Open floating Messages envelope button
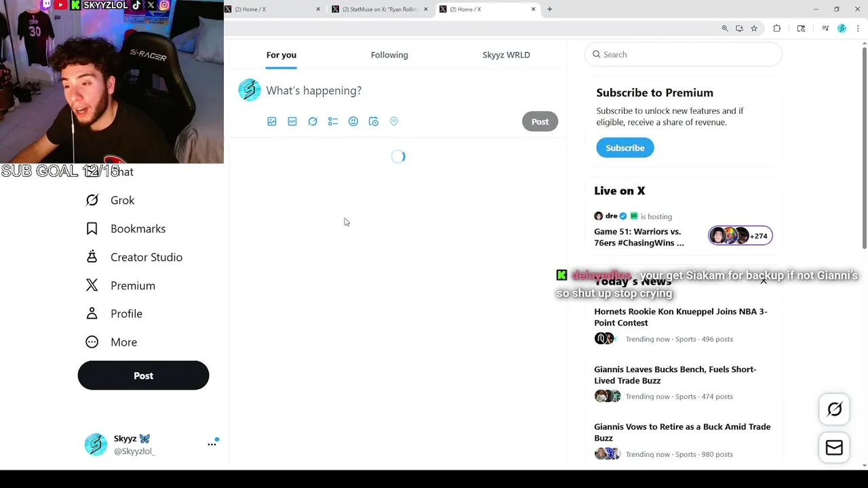This screenshot has width=868, height=488. point(835,448)
